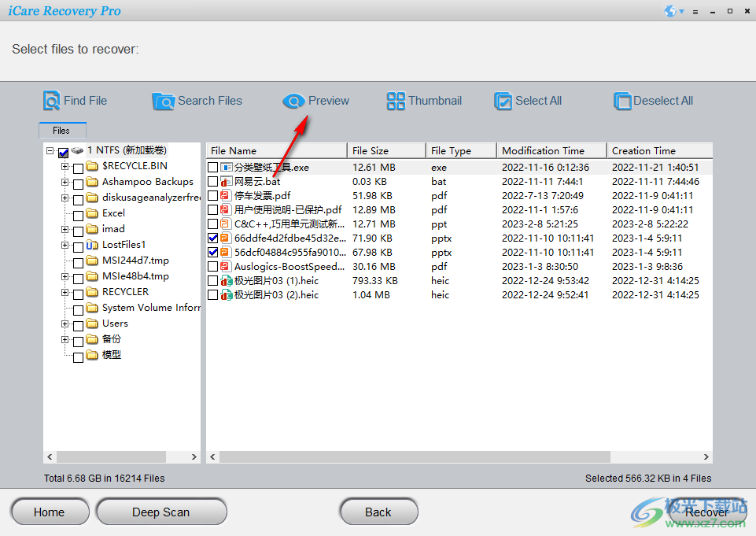The width and height of the screenshot is (756, 536).
Task: Check the Excel folder checkbox
Action: [x=77, y=213]
